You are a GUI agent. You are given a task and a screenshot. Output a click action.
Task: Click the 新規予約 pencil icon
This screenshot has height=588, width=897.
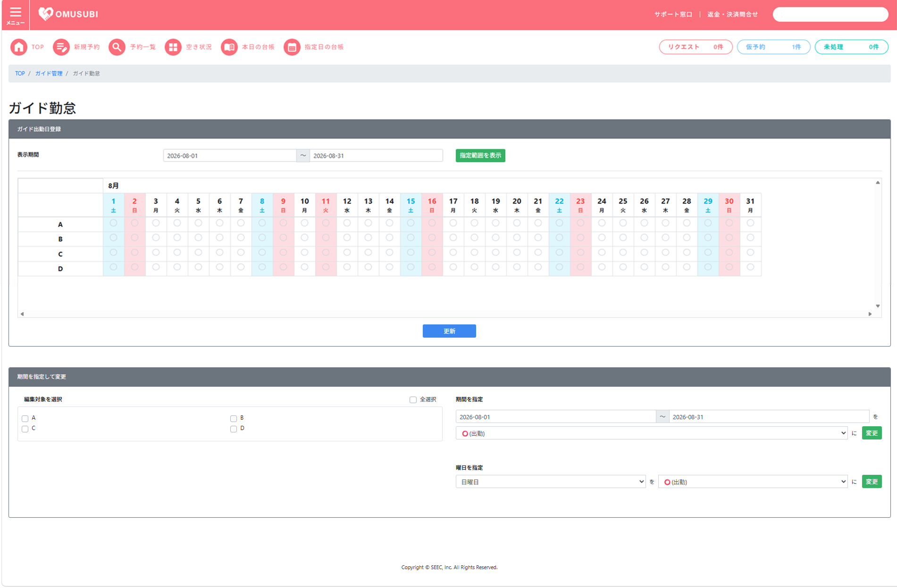[61, 47]
